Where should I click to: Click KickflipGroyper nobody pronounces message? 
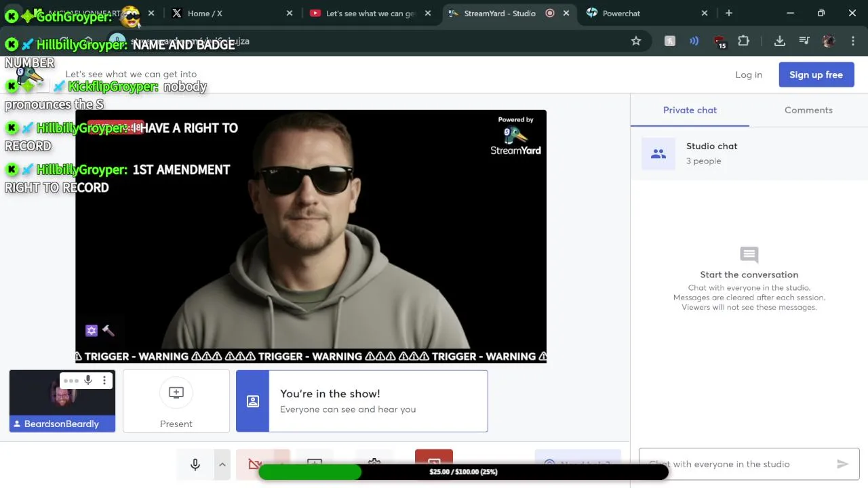coord(106,95)
